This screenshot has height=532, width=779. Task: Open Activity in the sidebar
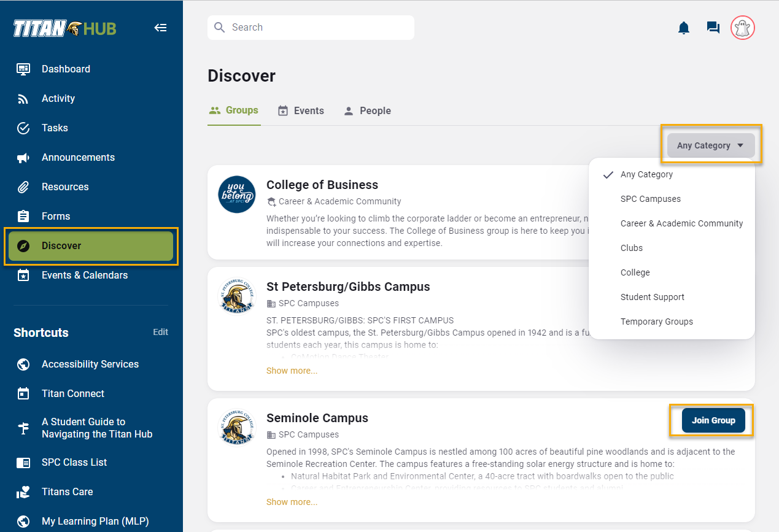[x=91, y=98]
